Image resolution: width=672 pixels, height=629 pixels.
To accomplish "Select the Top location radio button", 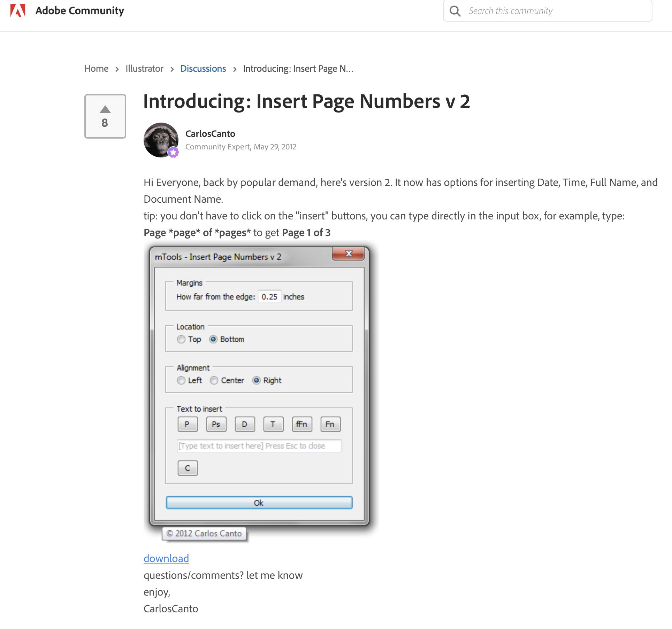I will pyautogui.click(x=181, y=339).
